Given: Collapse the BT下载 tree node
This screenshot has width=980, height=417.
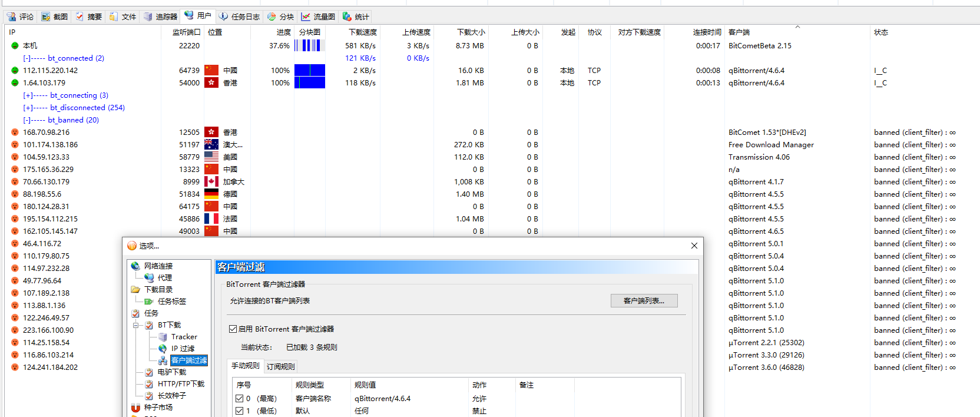Looking at the screenshot, I should pyautogui.click(x=135, y=325).
